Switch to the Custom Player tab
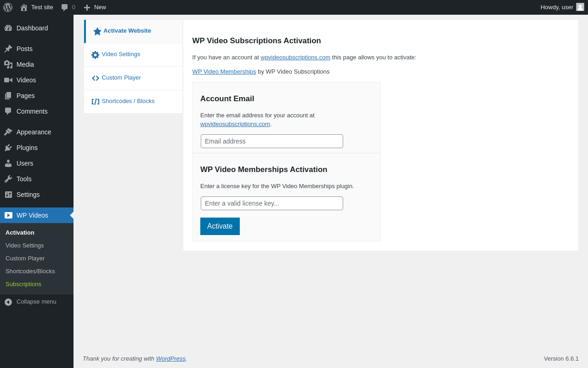588x368 pixels. tap(133, 78)
